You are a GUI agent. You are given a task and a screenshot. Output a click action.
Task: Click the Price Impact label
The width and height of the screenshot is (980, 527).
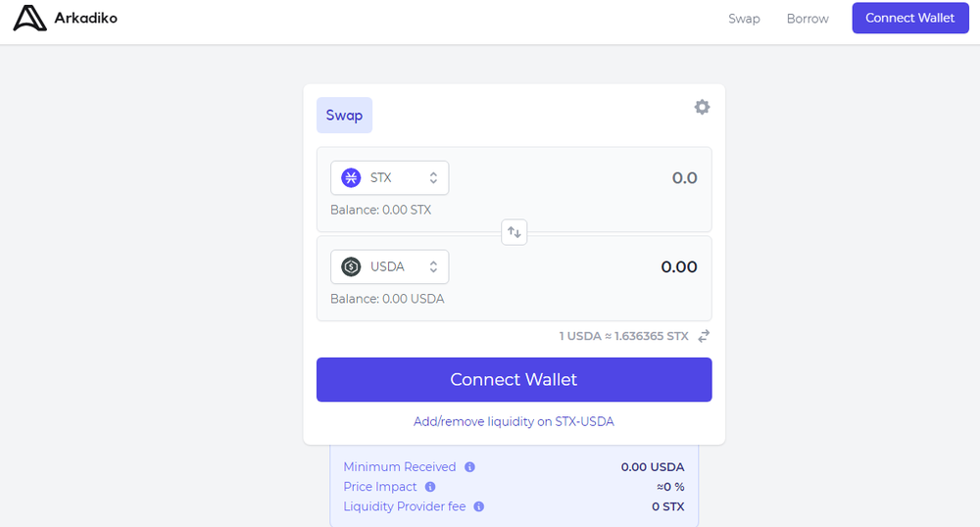[x=380, y=487]
